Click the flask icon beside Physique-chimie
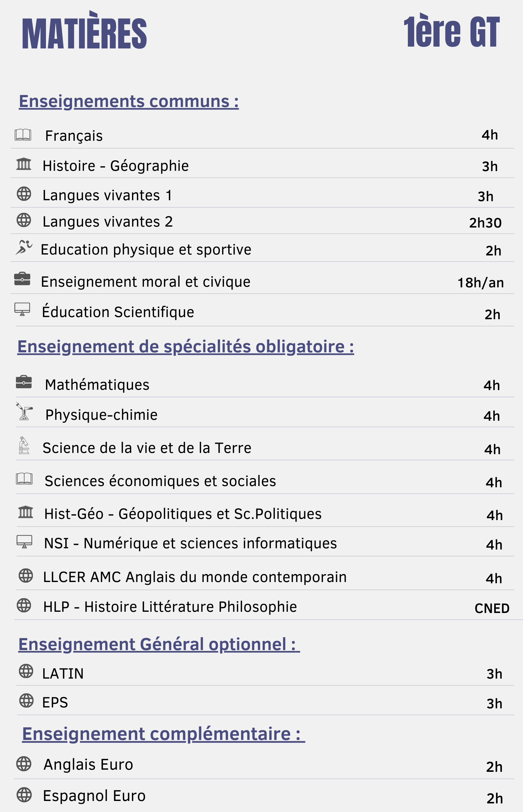 pos(24,411)
